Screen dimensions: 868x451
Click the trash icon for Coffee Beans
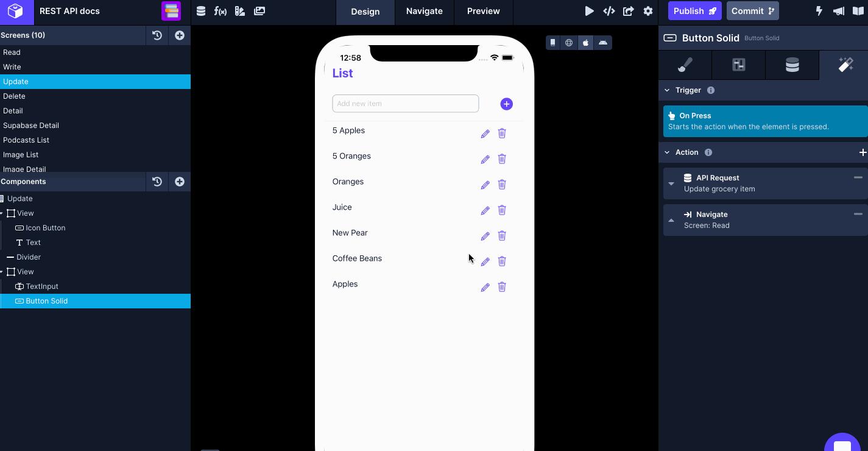[502, 261]
